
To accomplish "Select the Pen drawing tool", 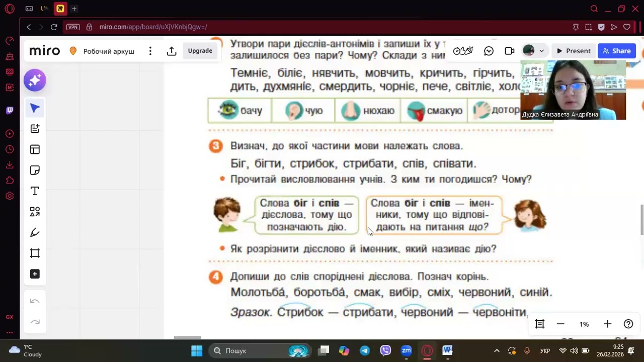I will (35, 232).
